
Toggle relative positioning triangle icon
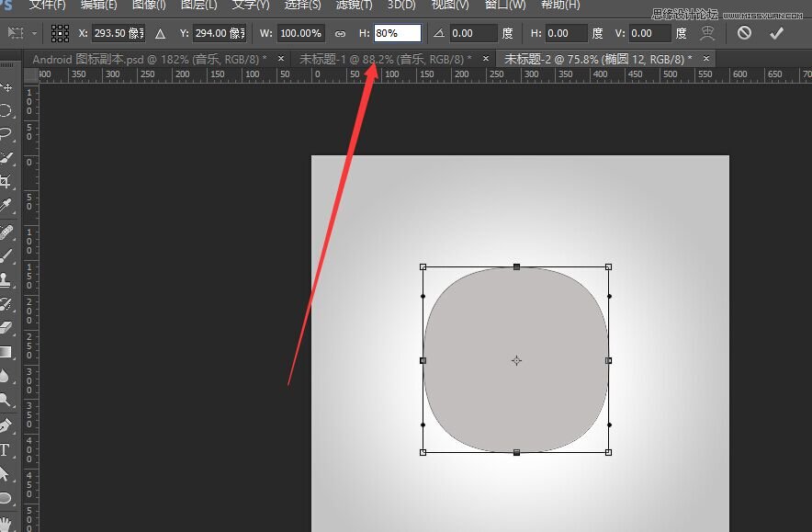click(161, 33)
